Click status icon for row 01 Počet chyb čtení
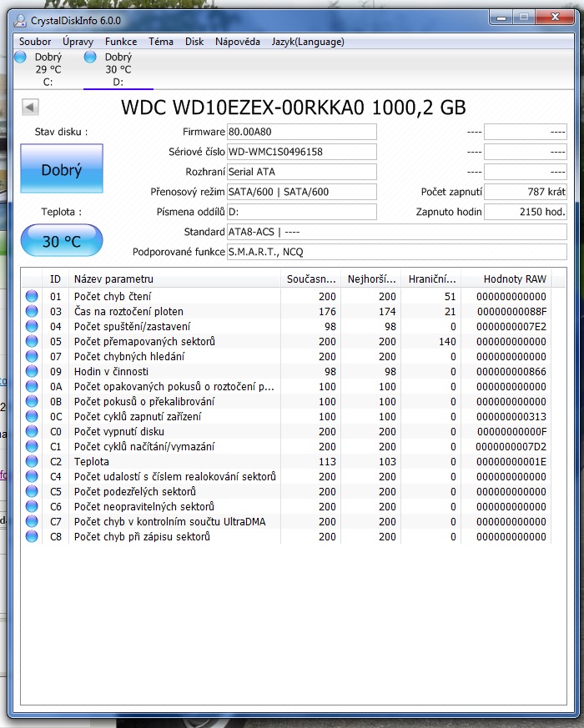The width and height of the screenshot is (584, 728). 32,296
